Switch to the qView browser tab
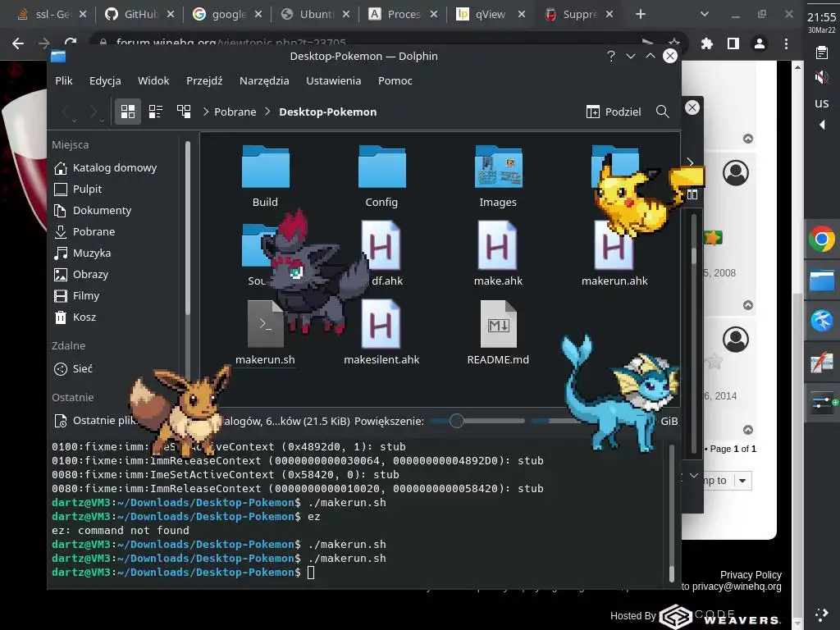Viewport: 840px width, 630px height. [491, 15]
